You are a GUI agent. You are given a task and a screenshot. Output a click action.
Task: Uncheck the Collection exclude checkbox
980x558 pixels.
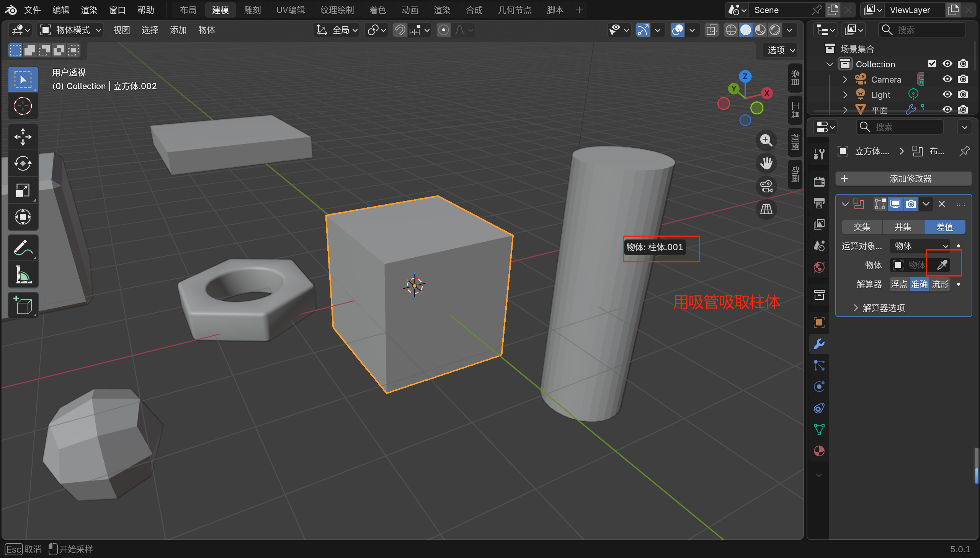(932, 63)
